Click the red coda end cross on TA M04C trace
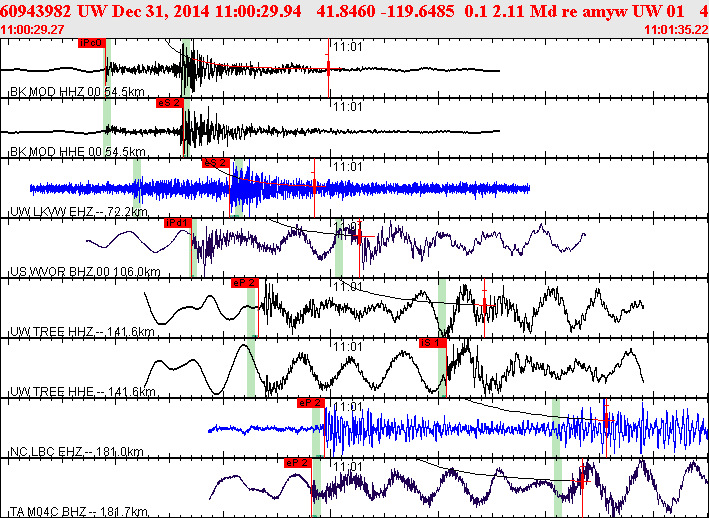 tap(582, 482)
